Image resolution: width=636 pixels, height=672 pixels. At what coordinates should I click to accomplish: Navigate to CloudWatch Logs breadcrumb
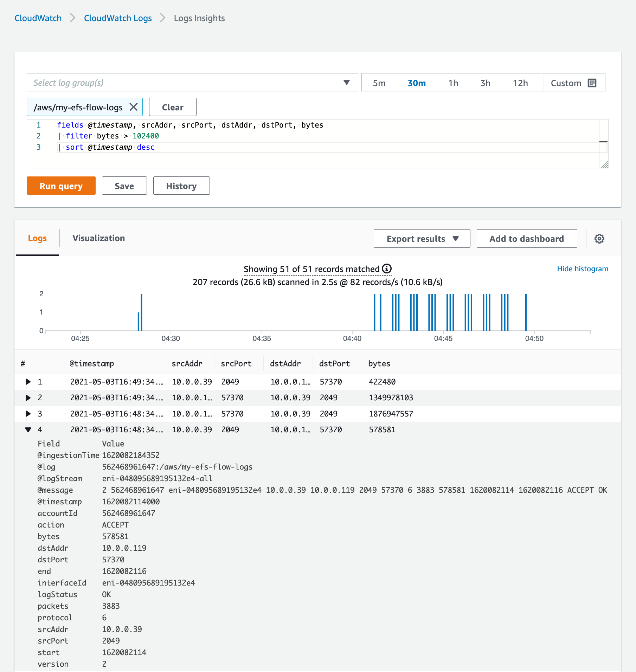(x=117, y=18)
